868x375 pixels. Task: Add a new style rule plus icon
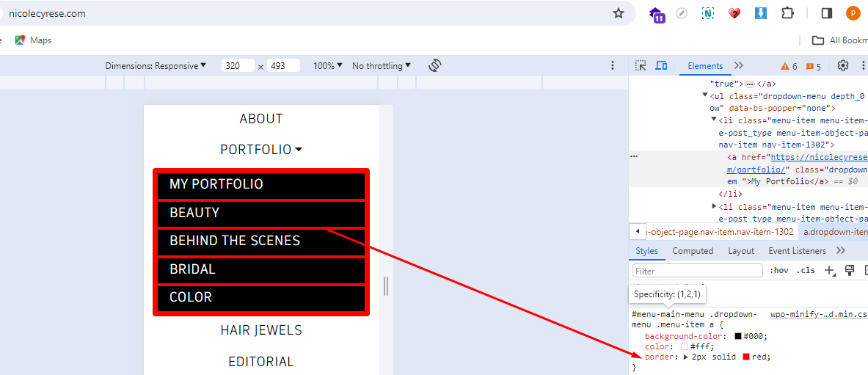pyautogui.click(x=829, y=270)
